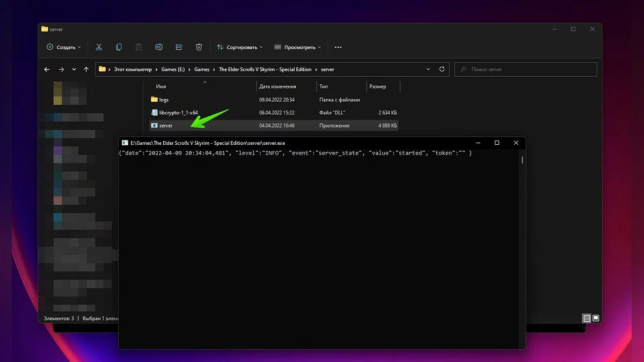Expand the address bar history dropdown

click(428, 69)
